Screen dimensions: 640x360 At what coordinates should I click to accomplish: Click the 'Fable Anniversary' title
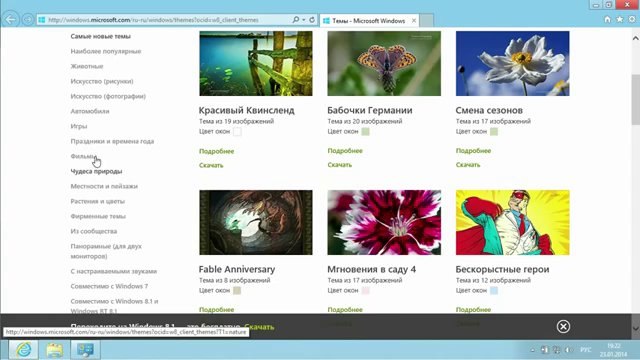pos(237,269)
